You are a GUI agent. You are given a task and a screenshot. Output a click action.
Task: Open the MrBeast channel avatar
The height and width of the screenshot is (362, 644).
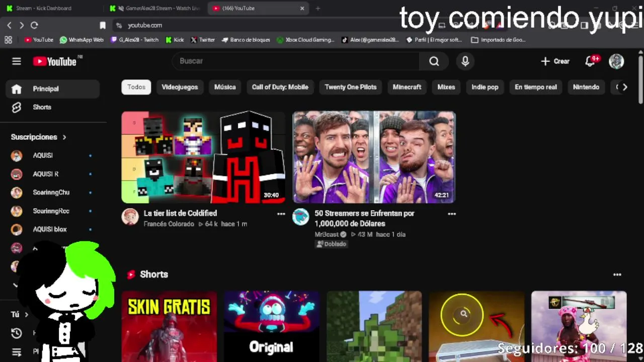coord(301,217)
